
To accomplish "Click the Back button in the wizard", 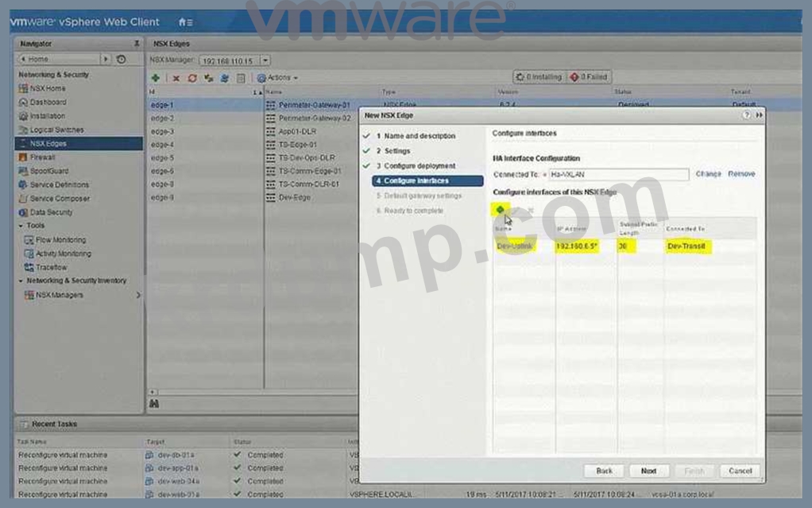I will [604, 471].
